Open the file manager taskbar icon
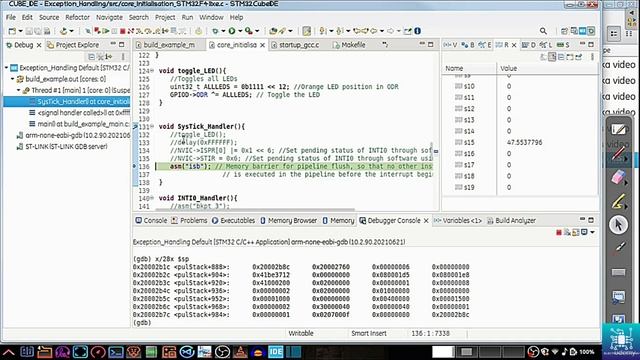 tap(44, 351)
